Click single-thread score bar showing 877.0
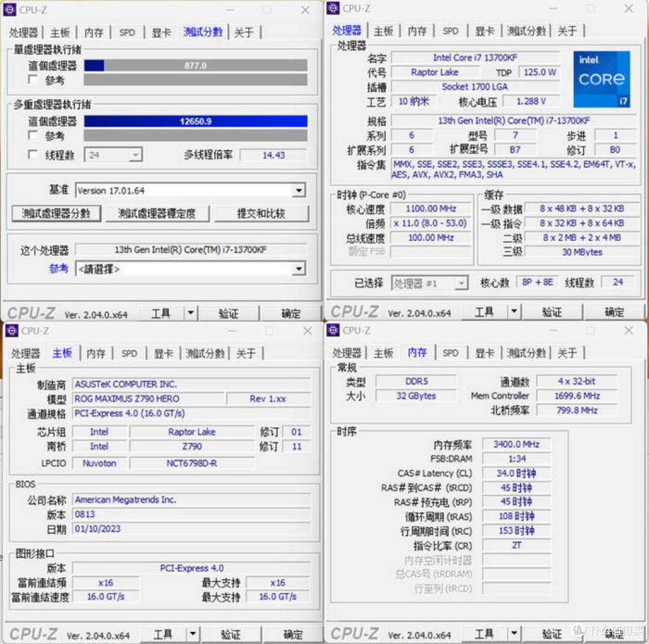The image size is (649, 644). coord(195,65)
